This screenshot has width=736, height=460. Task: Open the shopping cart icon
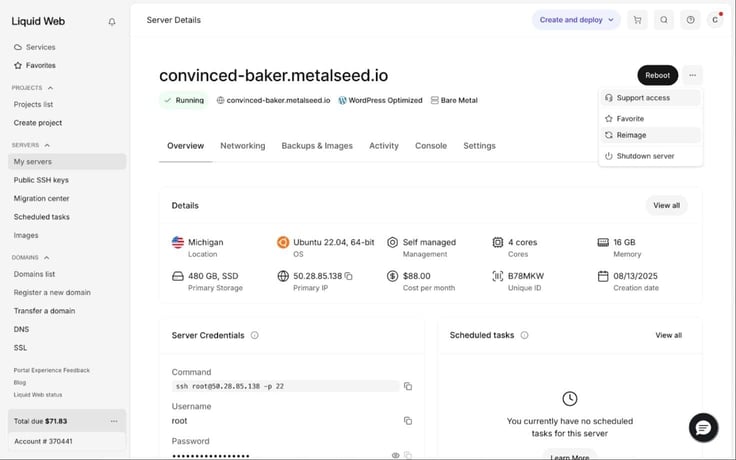pyautogui.click(x=637, y=20)
